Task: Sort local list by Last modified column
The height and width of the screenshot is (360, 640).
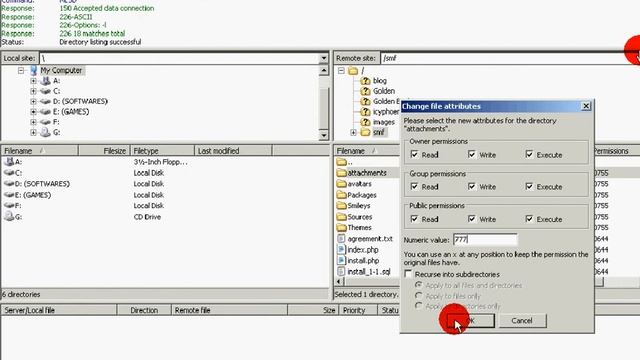Action: (233, 151)
